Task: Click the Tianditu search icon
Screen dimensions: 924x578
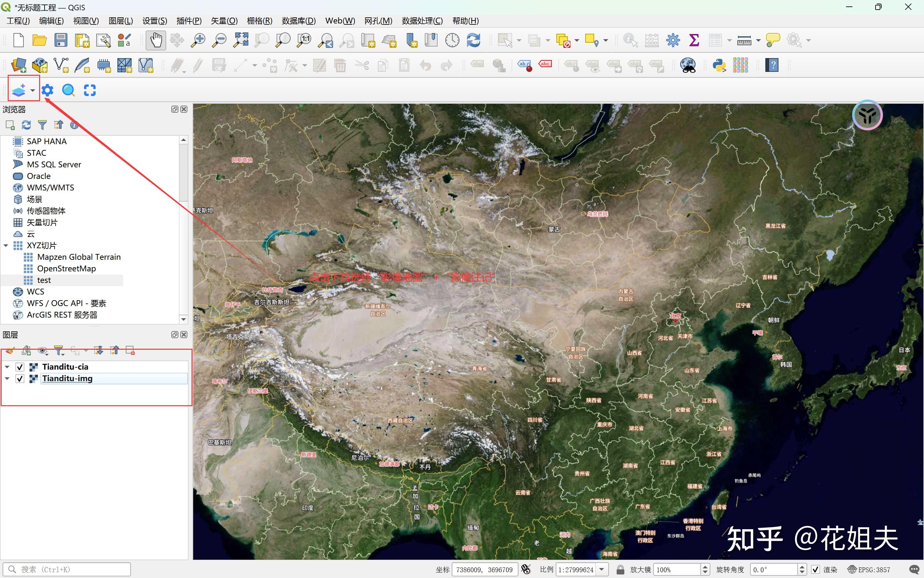Action: [68, 91]
